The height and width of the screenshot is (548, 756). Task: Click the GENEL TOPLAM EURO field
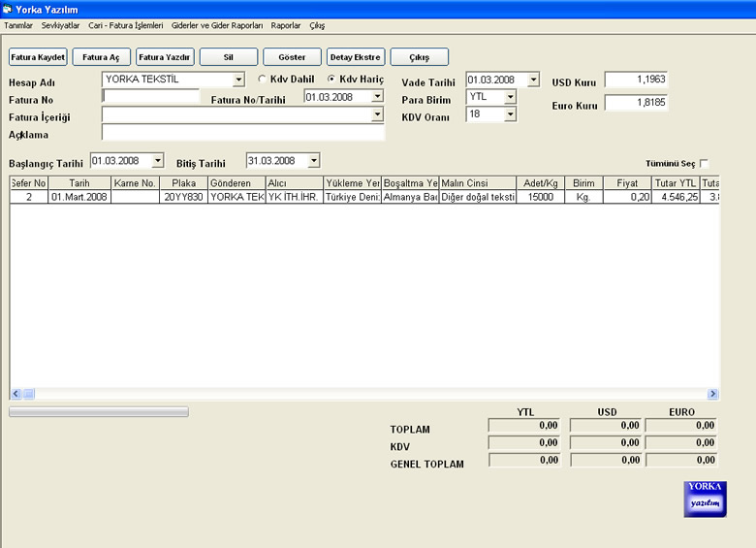(681, 460)
